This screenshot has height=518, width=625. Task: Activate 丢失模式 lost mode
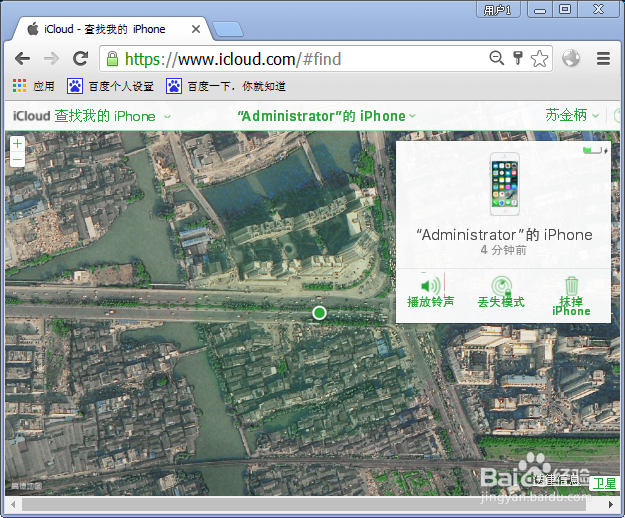[x=501, y=292]
